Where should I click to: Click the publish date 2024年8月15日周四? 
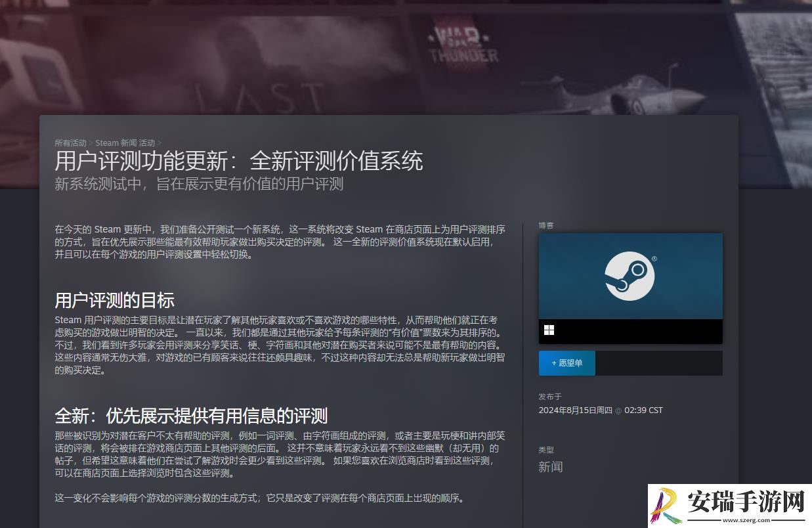[575, 410]
